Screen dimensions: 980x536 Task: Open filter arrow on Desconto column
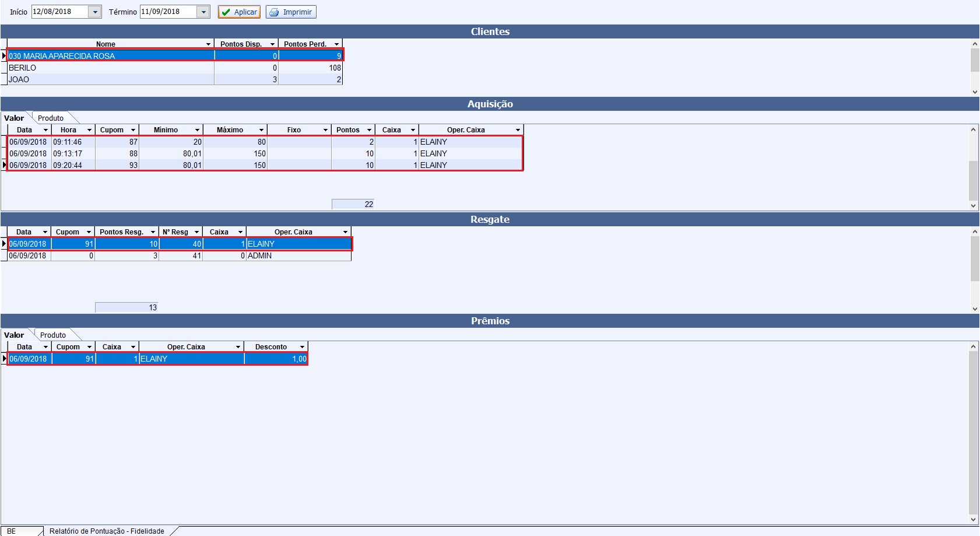302,347
